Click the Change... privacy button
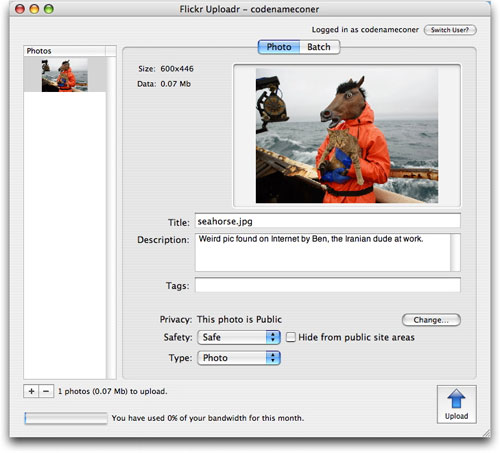The height and width of the screenshot is (453, 500). pyautogui.click(x=431, y=320)
